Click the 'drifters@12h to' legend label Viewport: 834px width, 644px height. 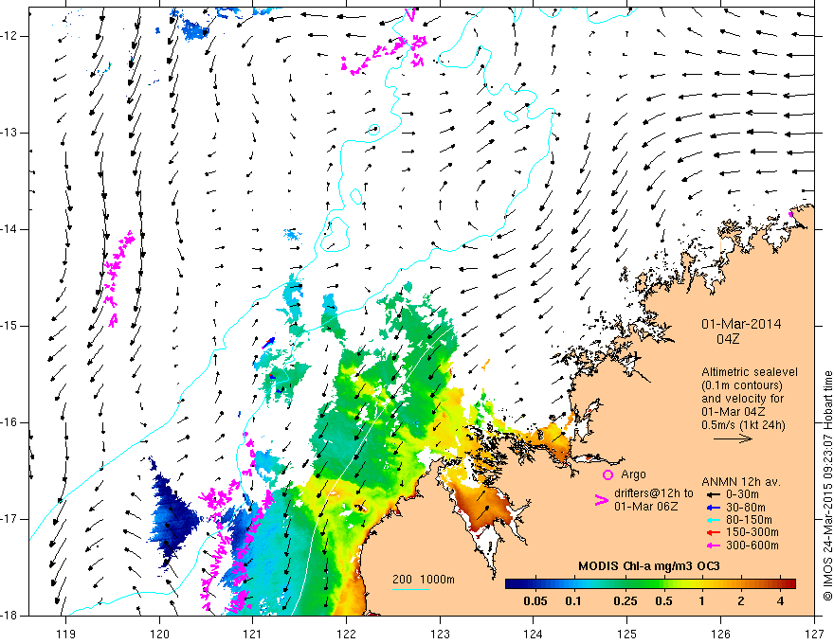coord(654,493)
